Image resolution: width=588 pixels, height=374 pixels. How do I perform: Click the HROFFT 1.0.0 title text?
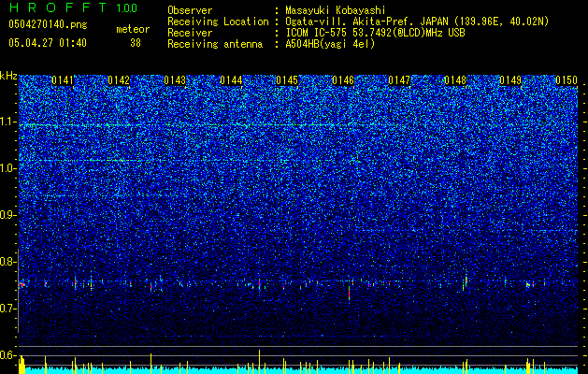(x=74, y=7)
